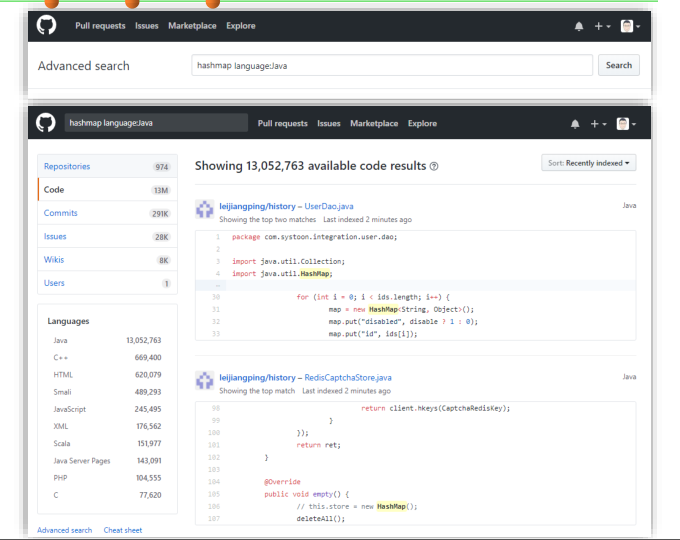Expand the Sort: Recently indexed dropdown
The image size is (680, 540).
[x=589, y=163]
